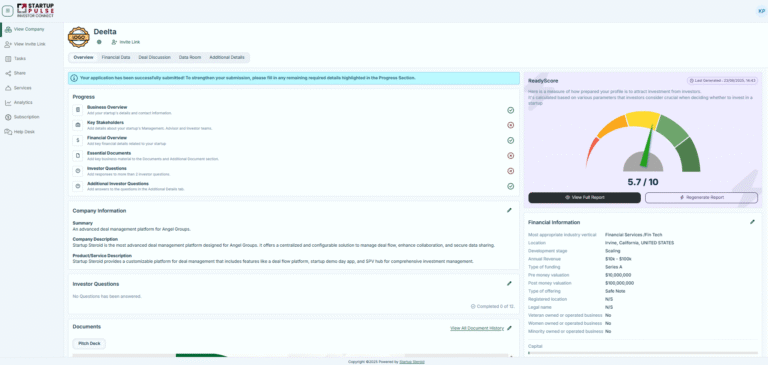
Task: Toggle the hamburger sidebar menu button
Action: point(8,11)
